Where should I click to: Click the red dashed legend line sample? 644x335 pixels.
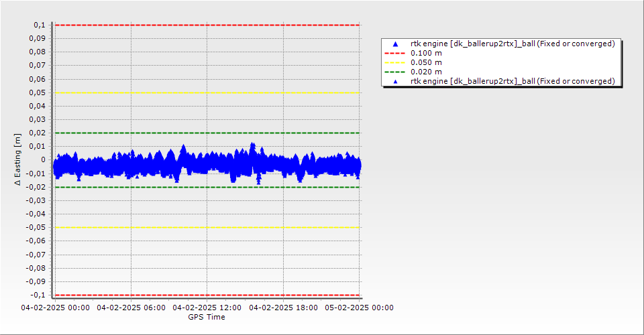click(394, 54)
